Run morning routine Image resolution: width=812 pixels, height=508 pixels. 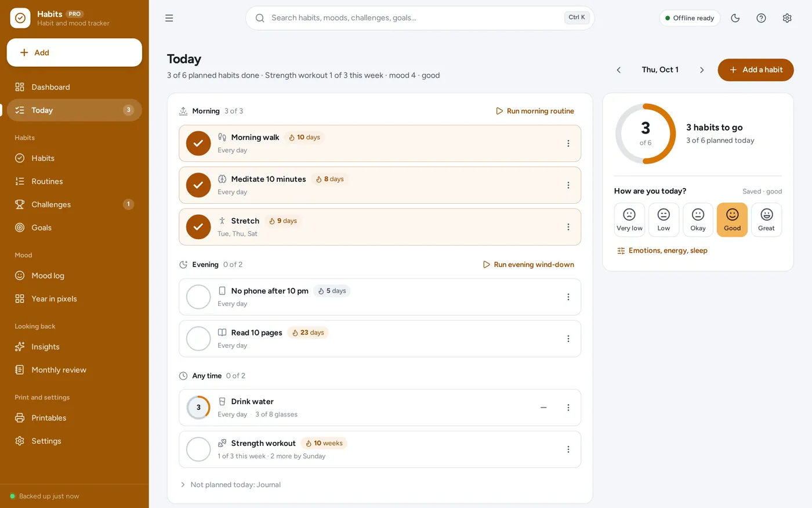pyautogui.click(x=535, y=111)
